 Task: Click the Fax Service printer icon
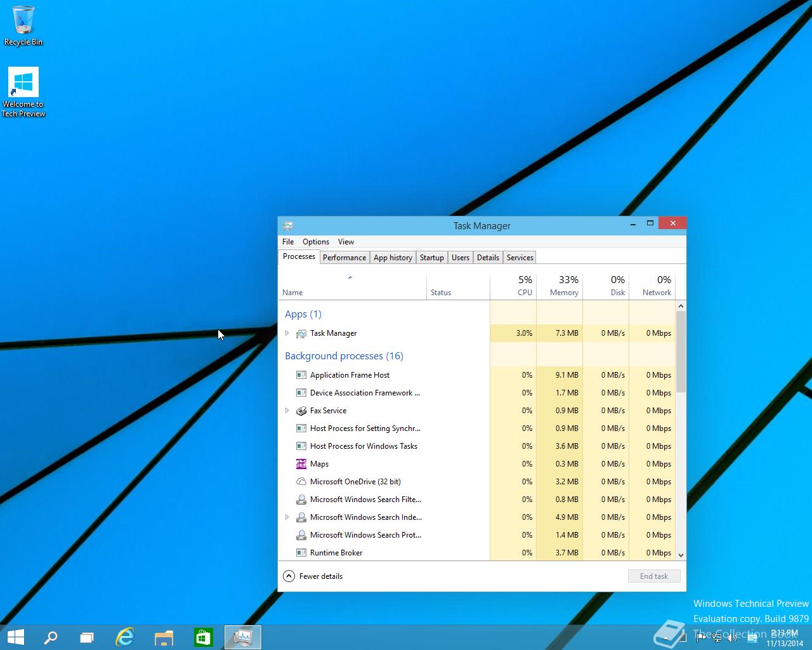301,411
